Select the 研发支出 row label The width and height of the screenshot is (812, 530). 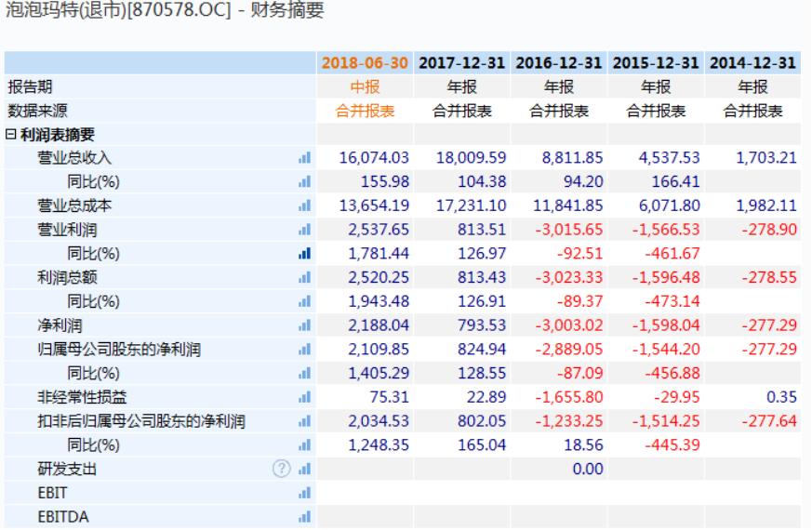tap(67, 469)
